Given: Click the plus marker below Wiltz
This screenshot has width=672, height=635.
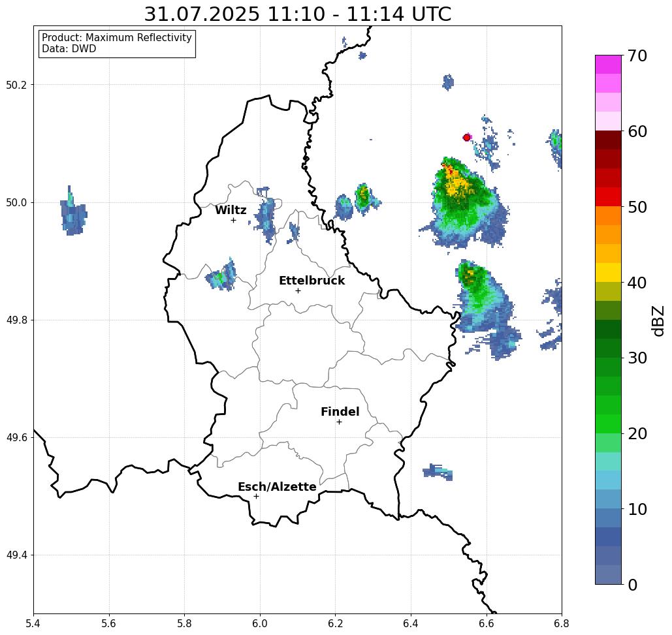Looking at the screenshot, I should [x=233, y=221].
